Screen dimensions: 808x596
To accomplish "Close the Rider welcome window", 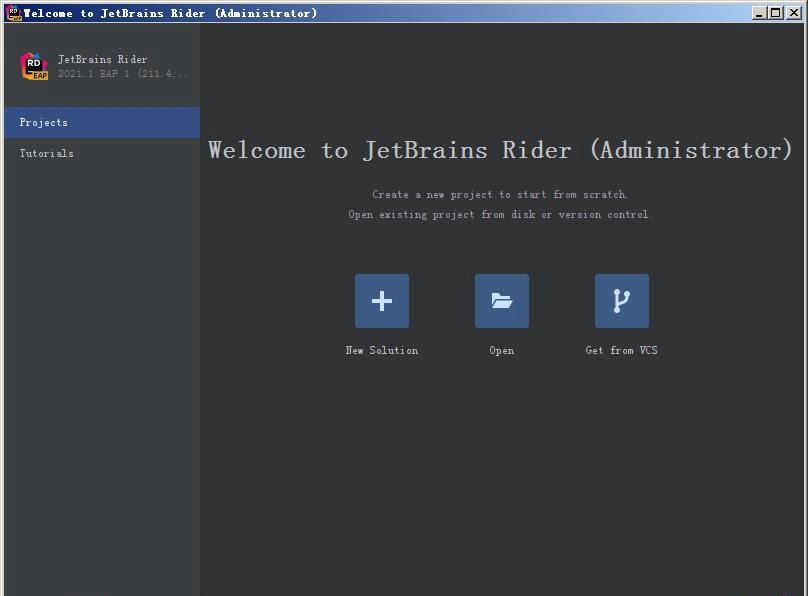I will click(x=794, y=13).
